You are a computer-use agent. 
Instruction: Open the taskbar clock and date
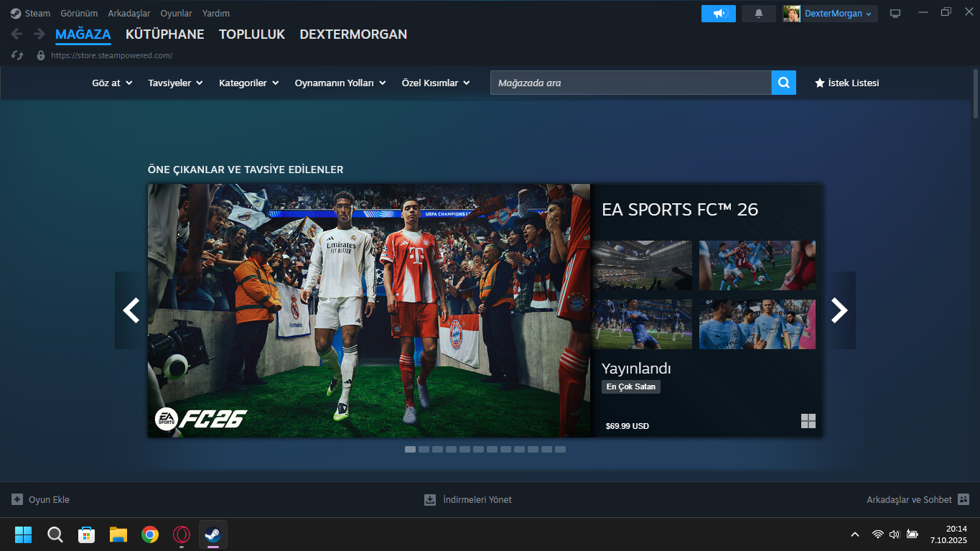tap(948, 534)
